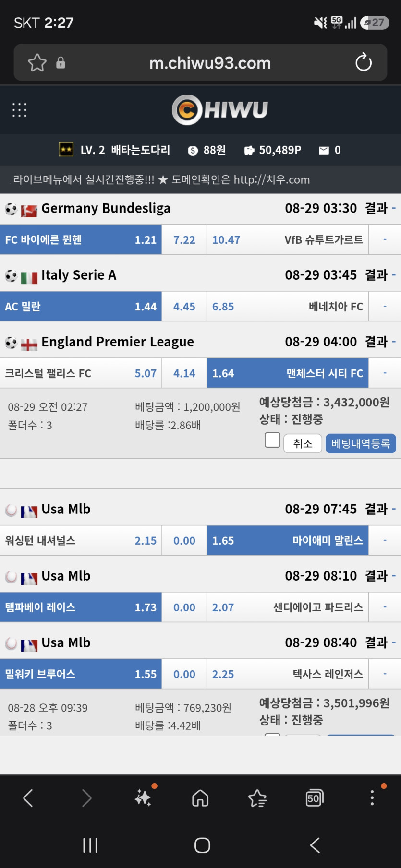Click the 베팅내역등록 button
The width and height of the screenshot is (401, 868).
pos(361,443)
